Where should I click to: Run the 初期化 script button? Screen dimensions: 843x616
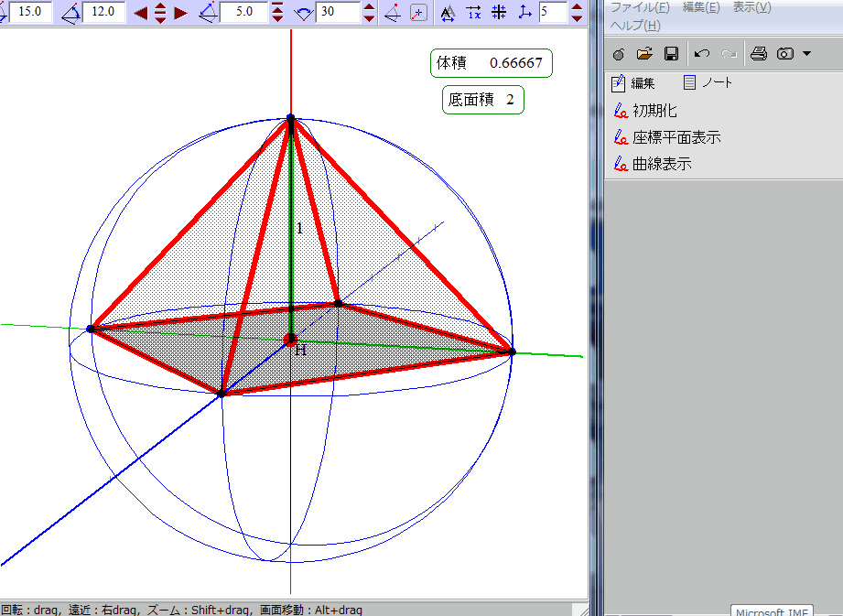click(654, 111)
